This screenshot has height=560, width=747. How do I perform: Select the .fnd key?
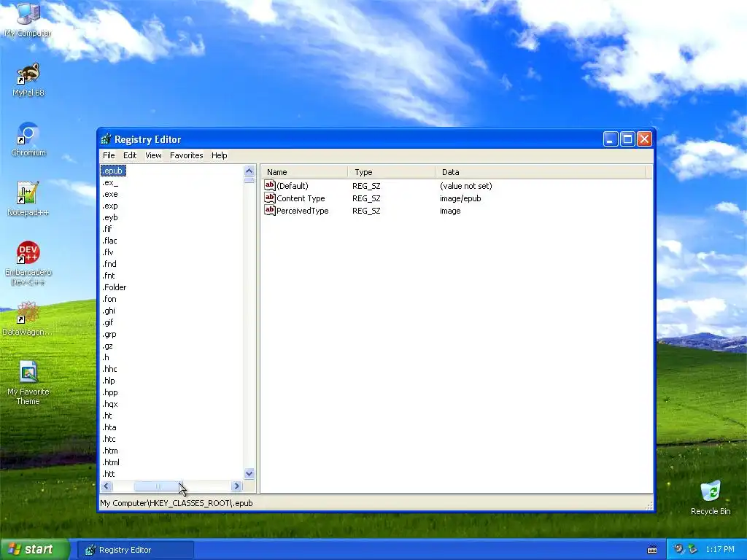point(109,264)
